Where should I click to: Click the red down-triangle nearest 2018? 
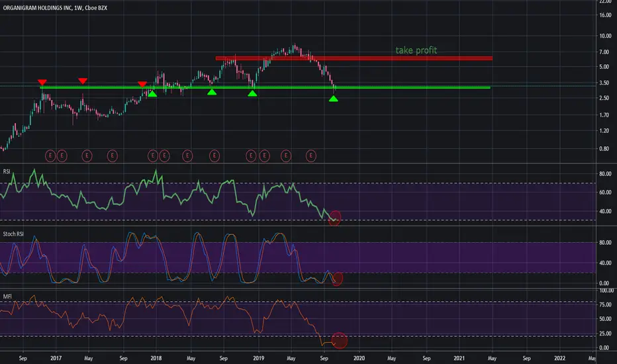click(x=142, y=84)
